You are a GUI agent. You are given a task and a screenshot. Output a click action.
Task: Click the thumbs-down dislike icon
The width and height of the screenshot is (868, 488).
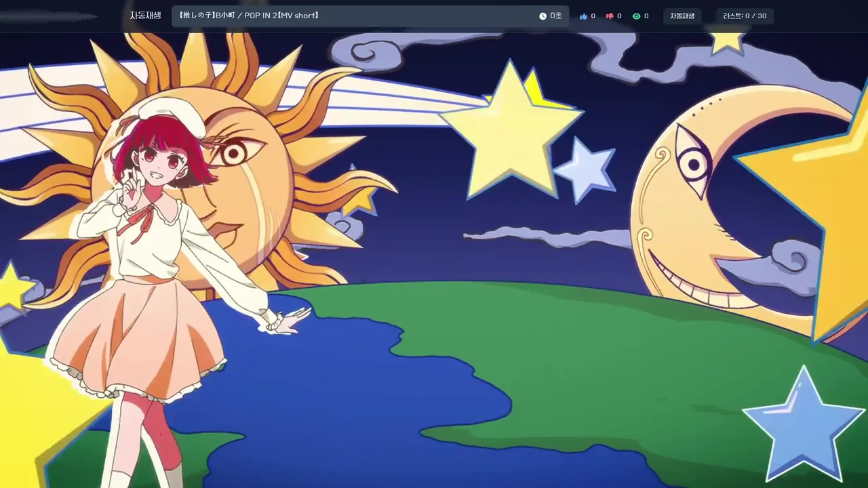tap(609, 16)
